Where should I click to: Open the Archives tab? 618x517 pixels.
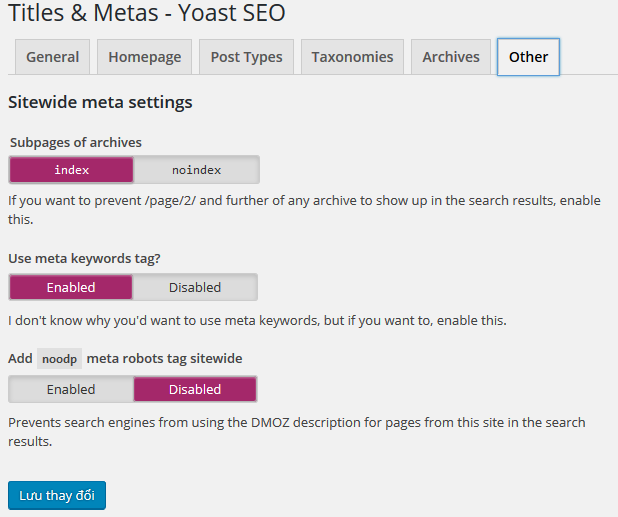tap(451, 57)
